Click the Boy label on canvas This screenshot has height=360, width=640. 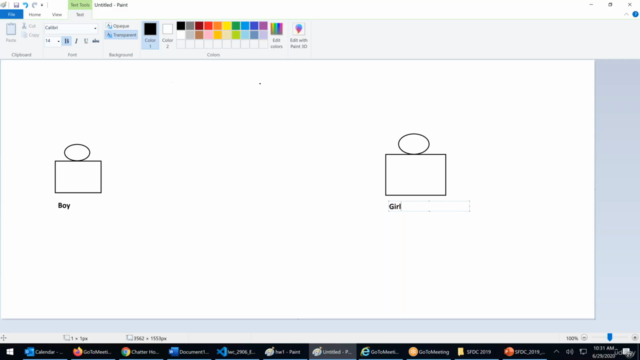tap(64, 205)
